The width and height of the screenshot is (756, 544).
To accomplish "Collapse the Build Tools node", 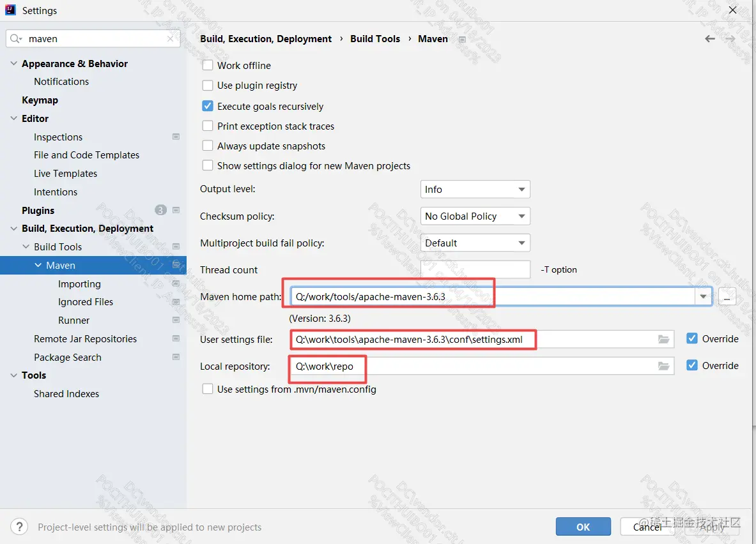I will click(x=26, y=246).
